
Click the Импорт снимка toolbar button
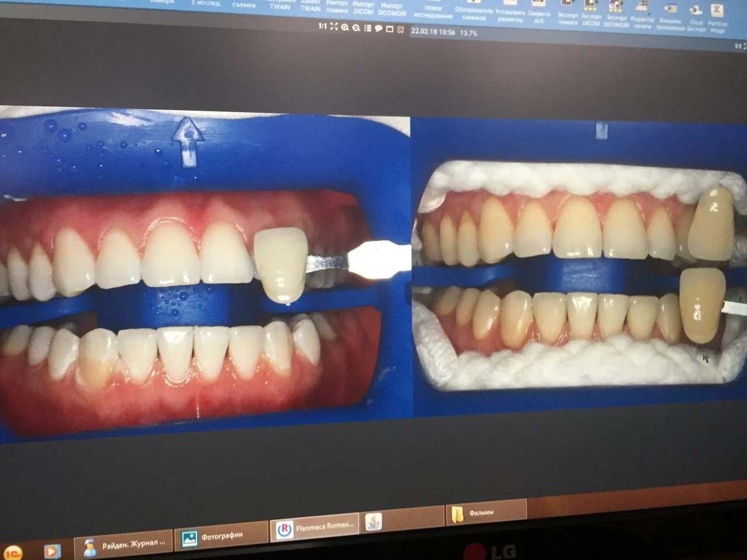point(337,6)
